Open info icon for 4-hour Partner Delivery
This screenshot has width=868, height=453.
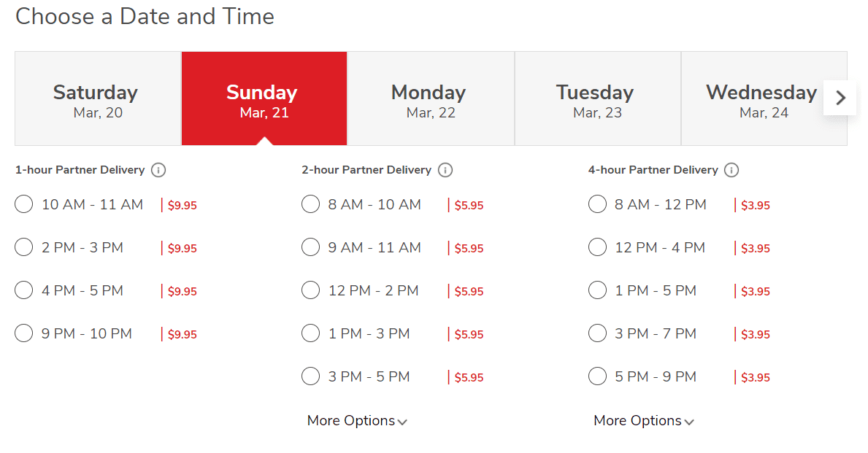click(731, 170)
